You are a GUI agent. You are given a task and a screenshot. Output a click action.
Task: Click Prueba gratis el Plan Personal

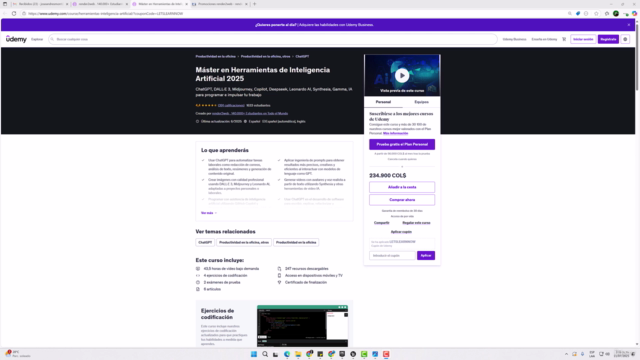pos(402,144)
